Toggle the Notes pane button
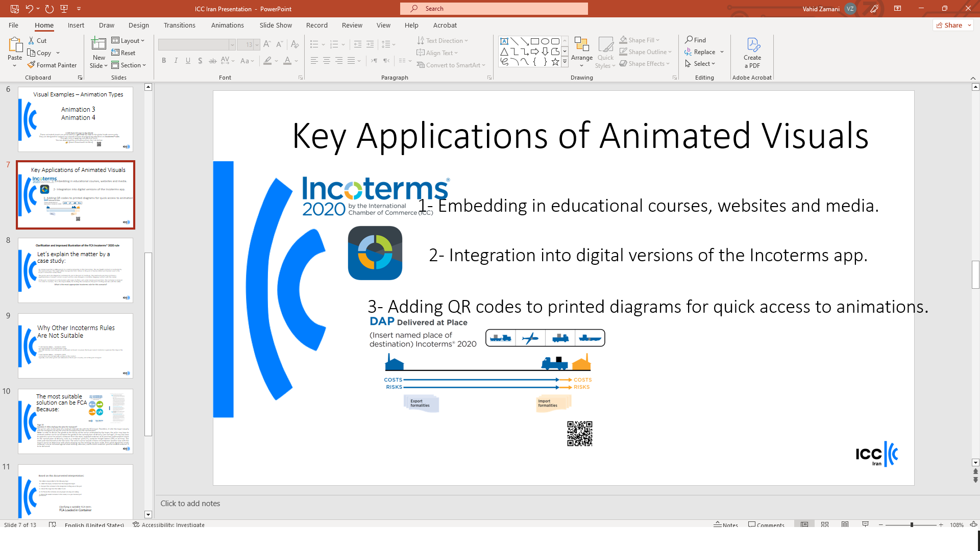 [726, 524]
